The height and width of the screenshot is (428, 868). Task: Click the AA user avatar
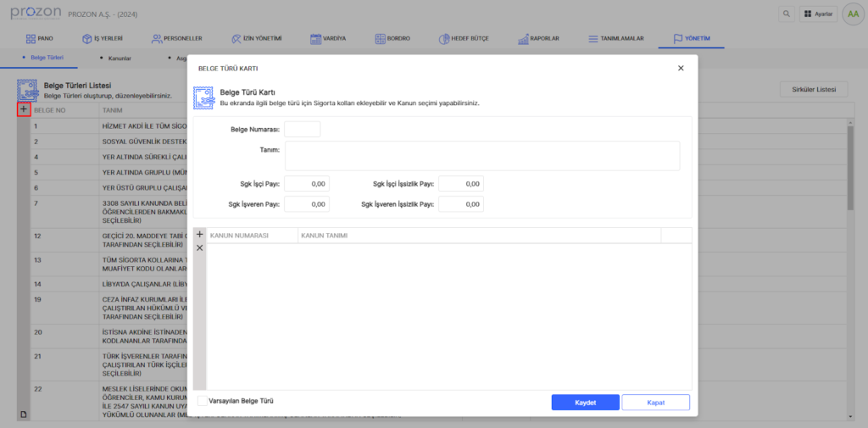pyautogui.click(x=853, y=14)
